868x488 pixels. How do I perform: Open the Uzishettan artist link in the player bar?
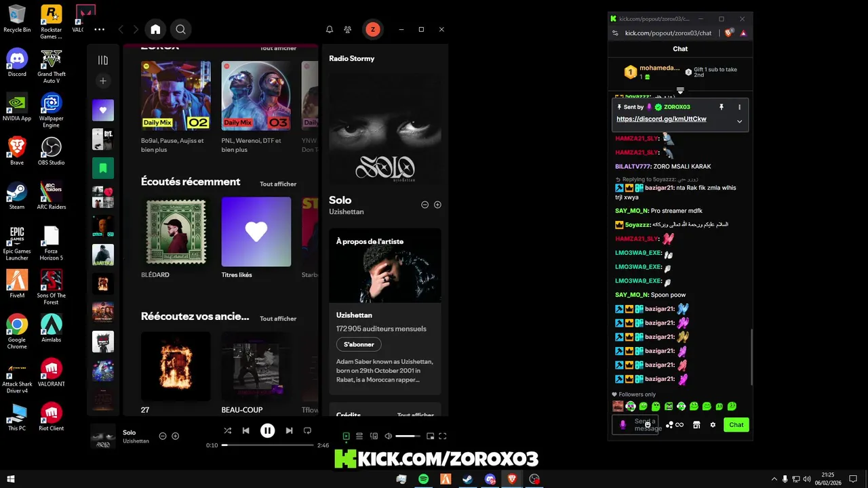[x=136, y=441]
